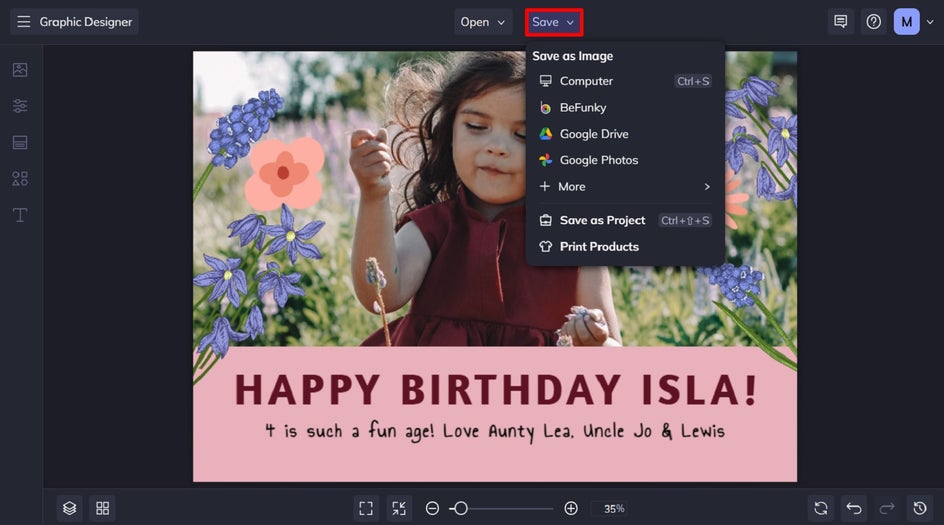This screenshot has width=944, height=525.
Task: Click the Graphic Designer title label
Action: (85, 22)
